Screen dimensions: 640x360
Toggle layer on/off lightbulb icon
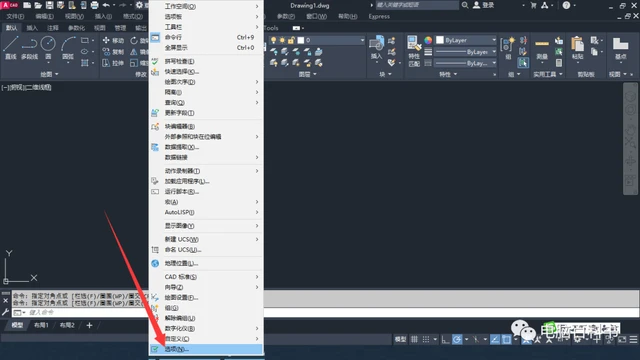[273, 40]
